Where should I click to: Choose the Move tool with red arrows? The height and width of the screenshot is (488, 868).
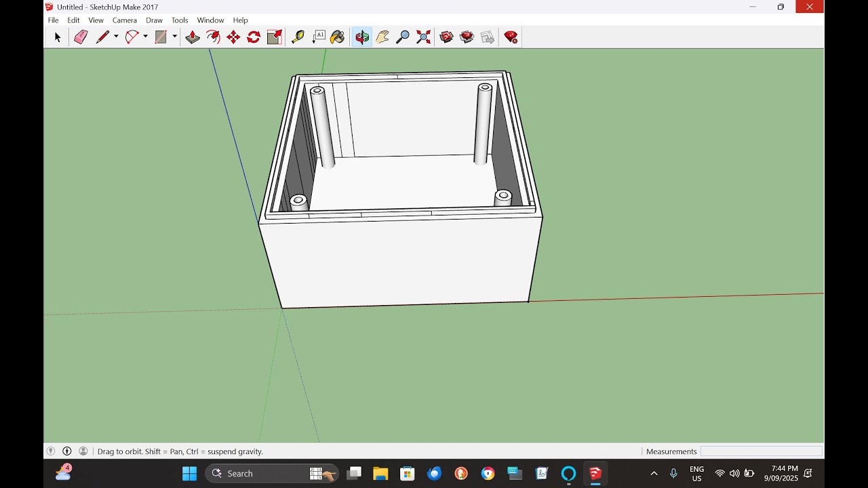pos(233,37)
